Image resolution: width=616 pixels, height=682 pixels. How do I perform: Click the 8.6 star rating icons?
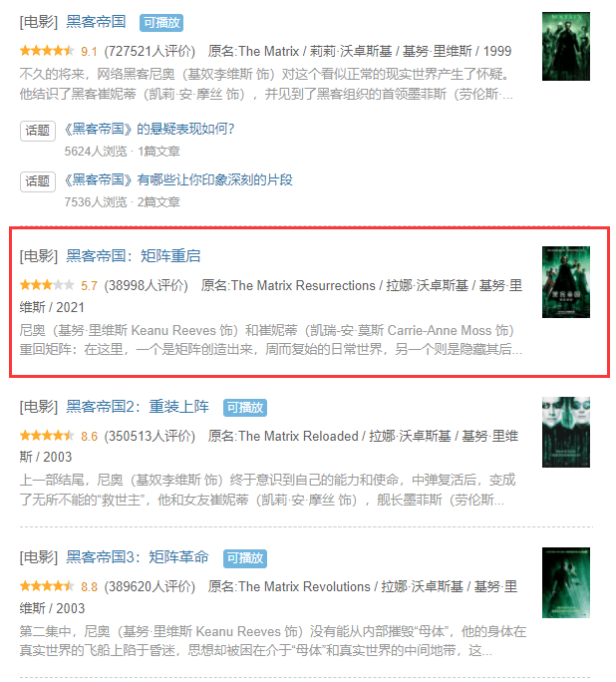[47, 436]
